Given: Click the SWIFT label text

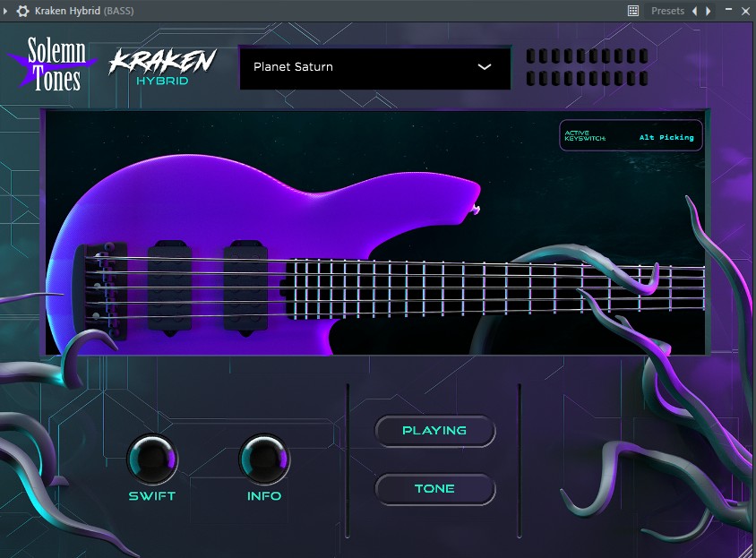Looking at the screenshot, I should coord(152,496).
